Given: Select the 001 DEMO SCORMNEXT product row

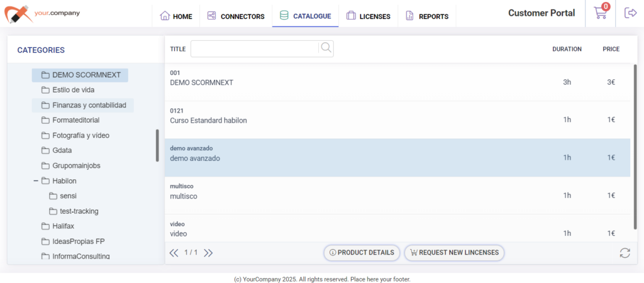Looking at the screenshot, I should tap(397, 82).
